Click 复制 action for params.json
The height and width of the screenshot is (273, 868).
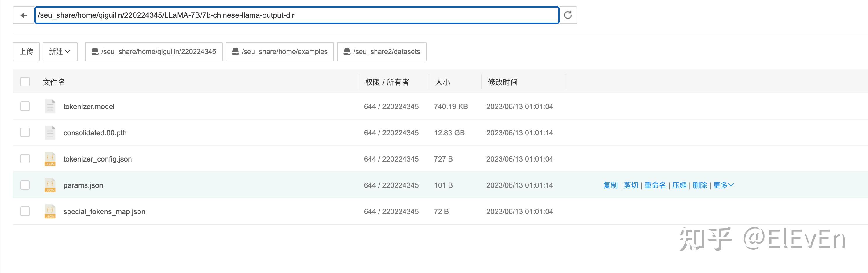[610, 185]
